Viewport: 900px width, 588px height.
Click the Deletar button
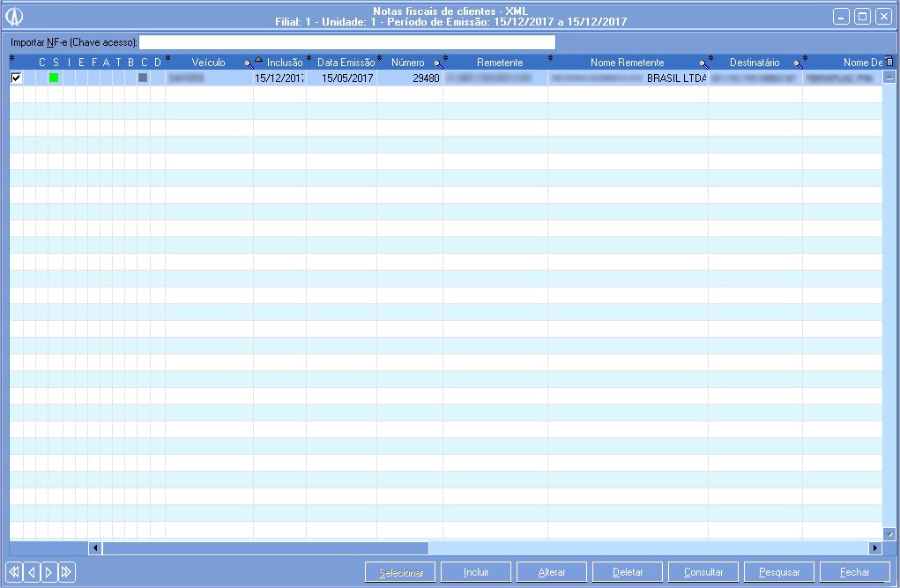pos(628,572)
